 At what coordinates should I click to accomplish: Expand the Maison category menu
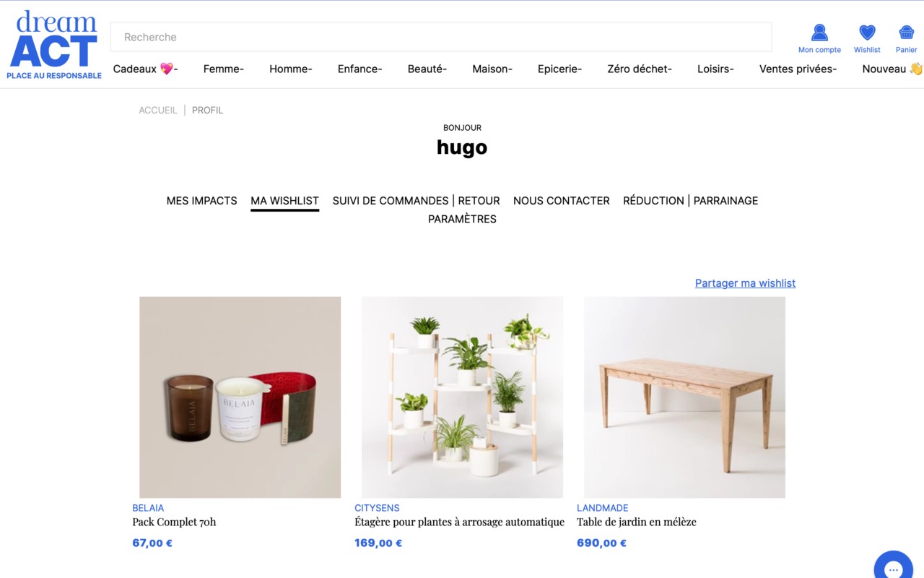[492, 69]
